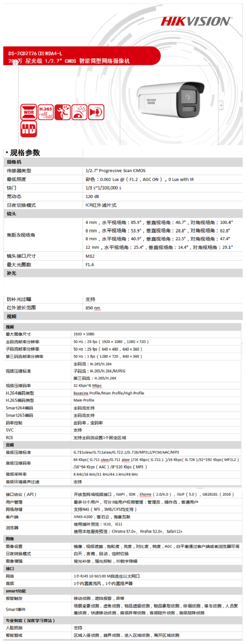The image size is (246, 644).
Task: Click the '第三码流帧率分辨率' label
Action: (25, 356)
